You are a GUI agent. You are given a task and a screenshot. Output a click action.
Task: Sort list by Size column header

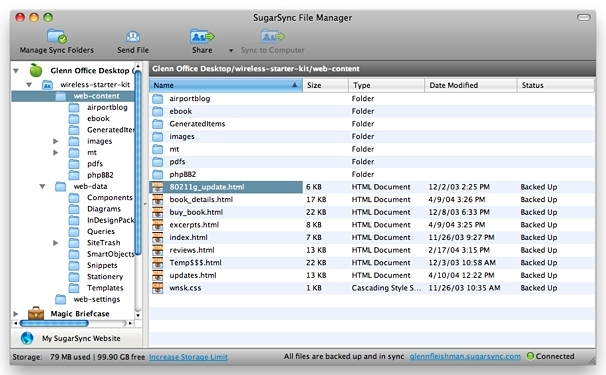coord(325,85)
